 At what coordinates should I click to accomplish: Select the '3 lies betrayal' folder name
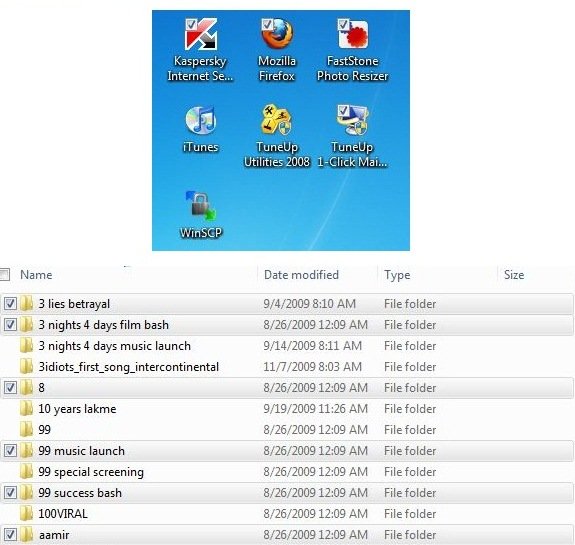click(x=74, y=304)
